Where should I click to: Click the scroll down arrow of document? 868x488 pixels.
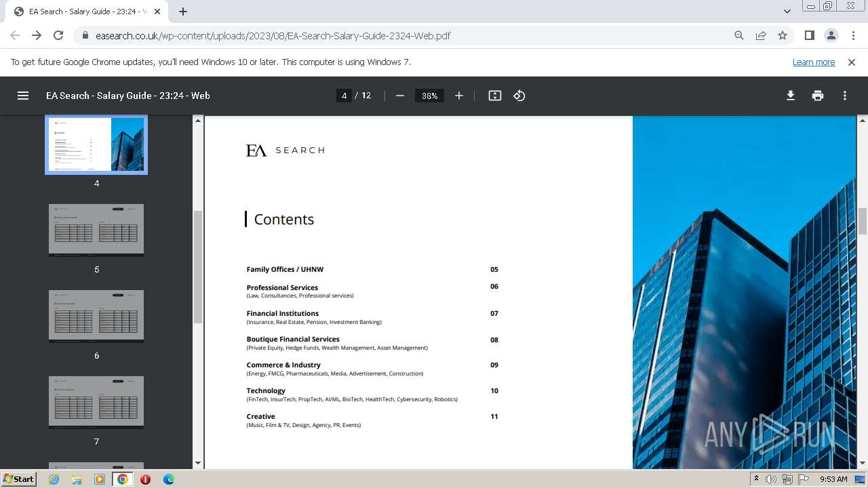(863, 463)
